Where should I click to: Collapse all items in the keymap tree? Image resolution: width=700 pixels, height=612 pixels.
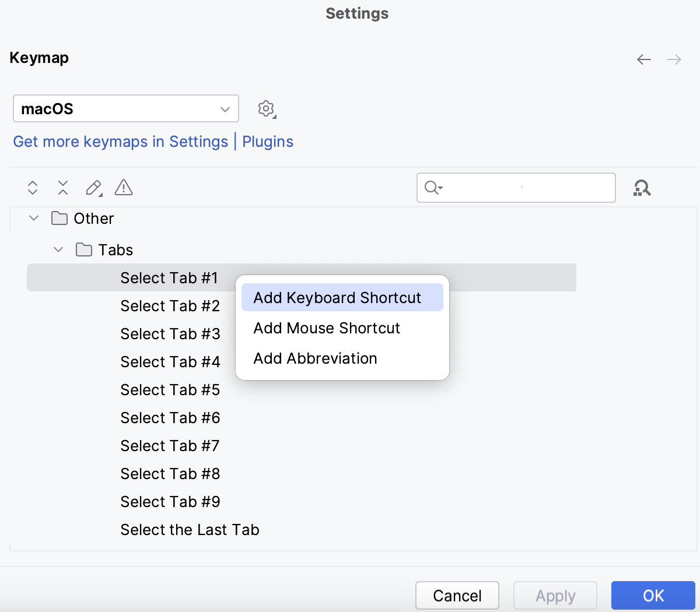tap(62, 188)
